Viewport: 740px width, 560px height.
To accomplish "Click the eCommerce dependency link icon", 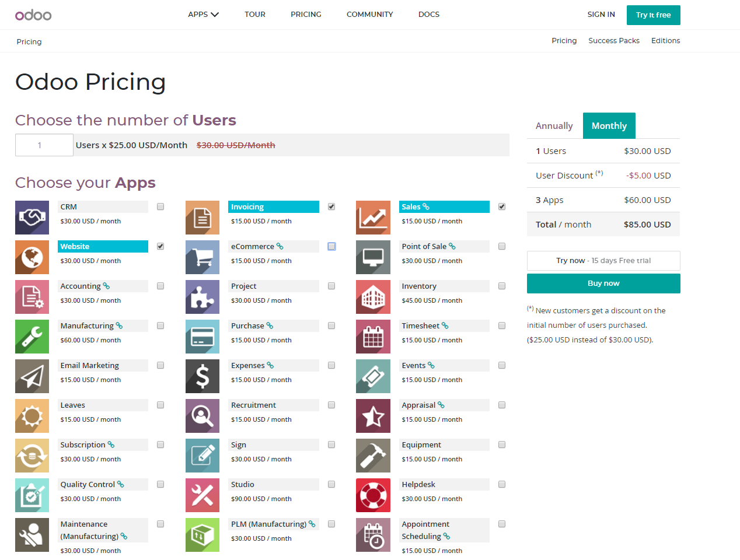I will pyautogui.click(x=280, y=246).
